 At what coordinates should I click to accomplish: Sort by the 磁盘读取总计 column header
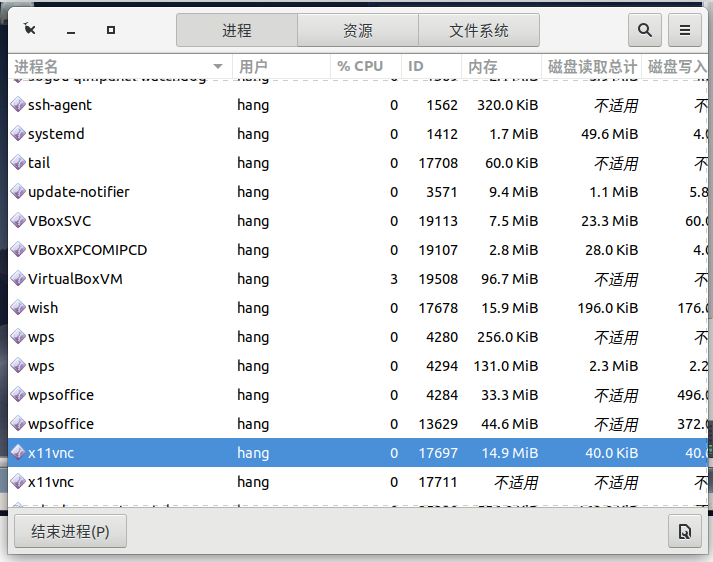click(591, 66)
